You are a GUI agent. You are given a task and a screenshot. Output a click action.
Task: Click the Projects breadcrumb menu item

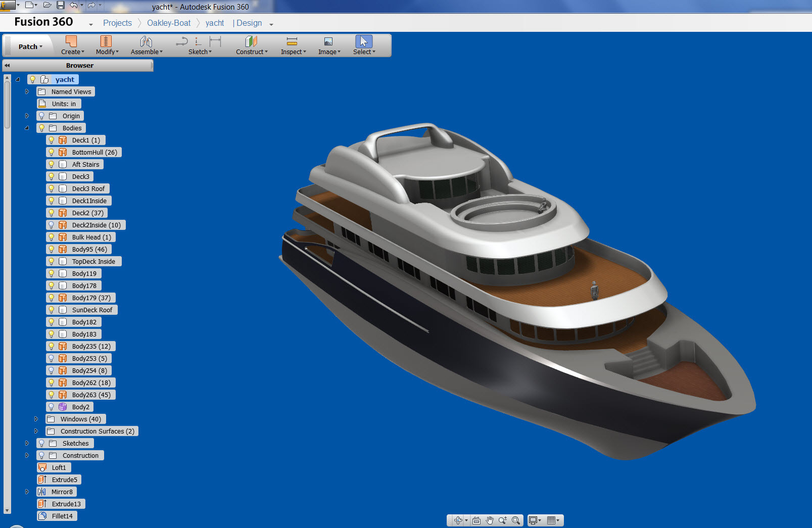click(x=117, y=23)
